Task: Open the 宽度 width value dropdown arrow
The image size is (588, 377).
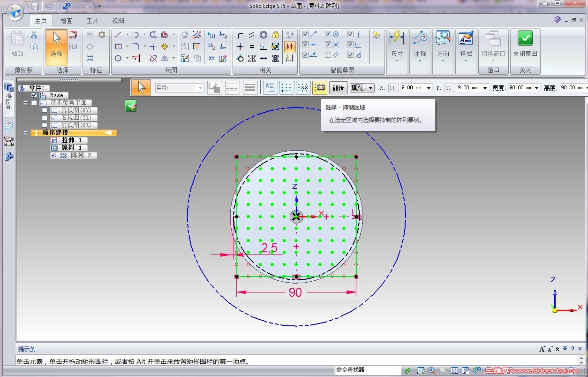Action: point(536,88)
